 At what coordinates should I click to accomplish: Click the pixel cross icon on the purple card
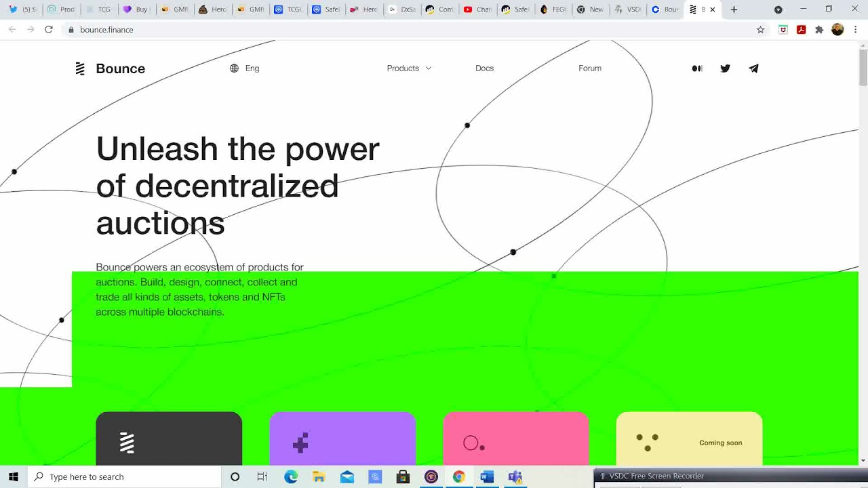(x=300, y=443)
